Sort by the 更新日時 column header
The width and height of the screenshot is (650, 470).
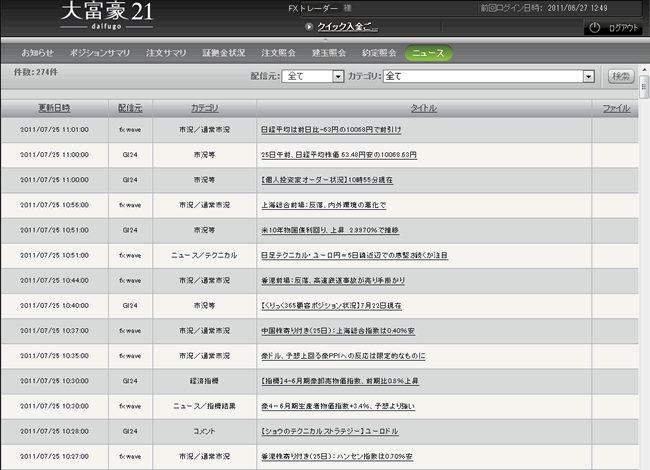(x=54, y=108)
